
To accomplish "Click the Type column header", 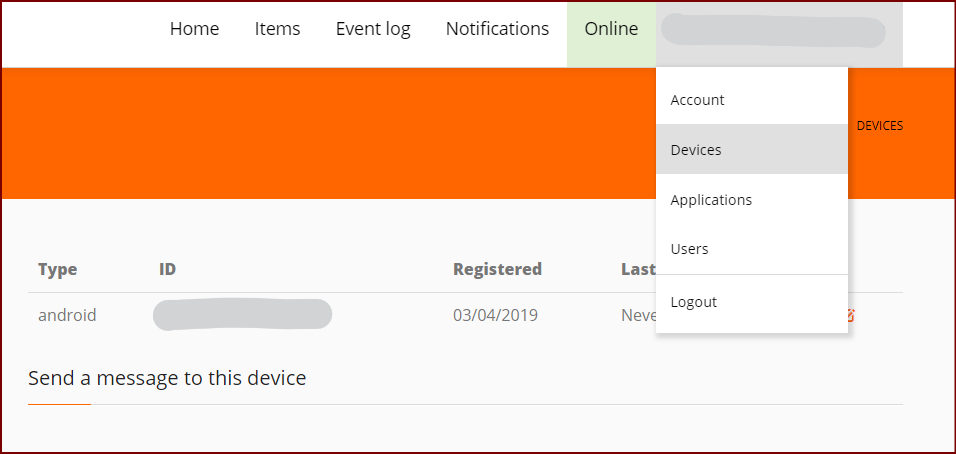I will click(58, 269).
